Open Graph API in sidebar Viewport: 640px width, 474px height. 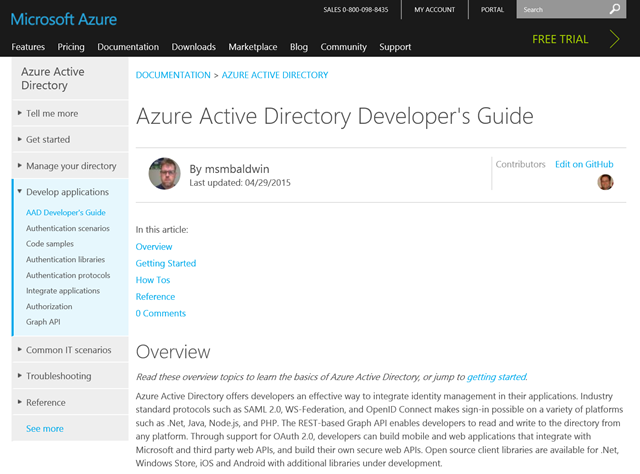coord(43,322)
